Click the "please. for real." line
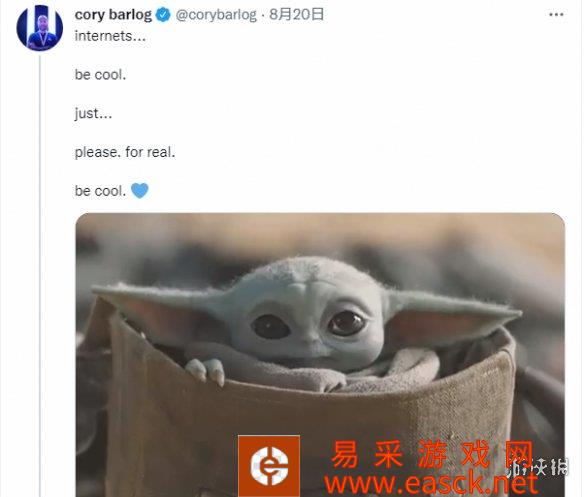Viewport: 584px width, 497px height. pyautogui.click(x=125, y=152)
